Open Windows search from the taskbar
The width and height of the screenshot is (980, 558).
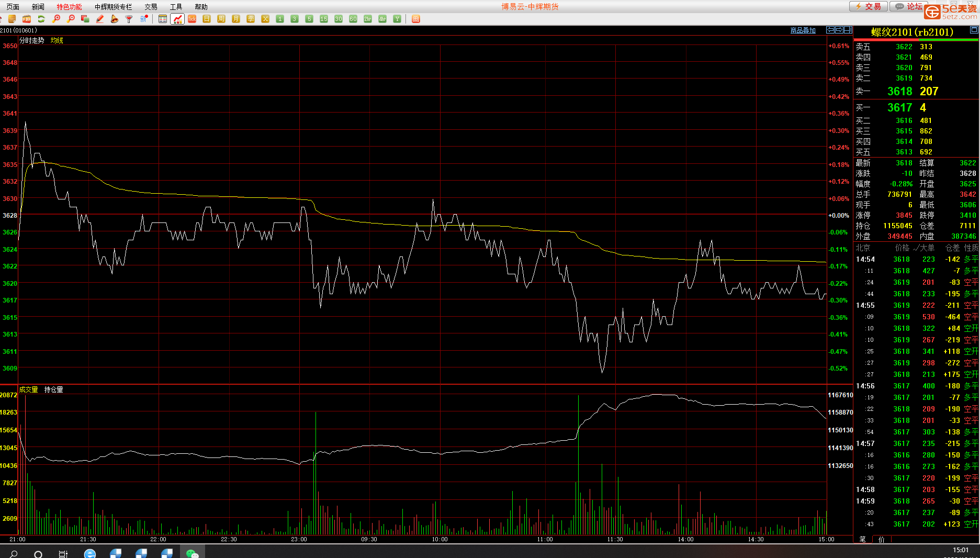click(14, 554)
